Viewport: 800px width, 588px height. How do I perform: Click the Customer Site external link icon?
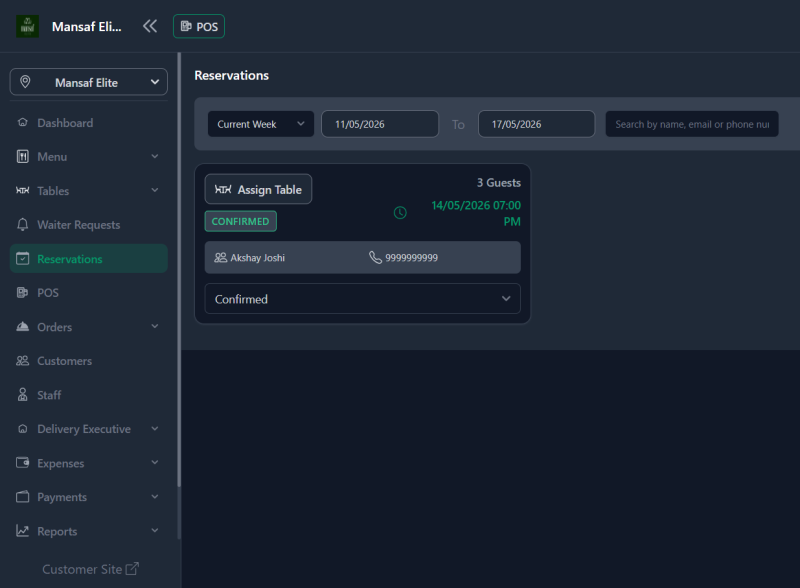pos(132,569)
